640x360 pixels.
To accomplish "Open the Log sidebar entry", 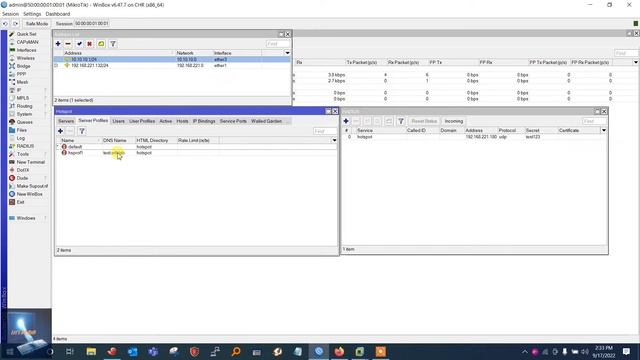I will pos(21,138).
